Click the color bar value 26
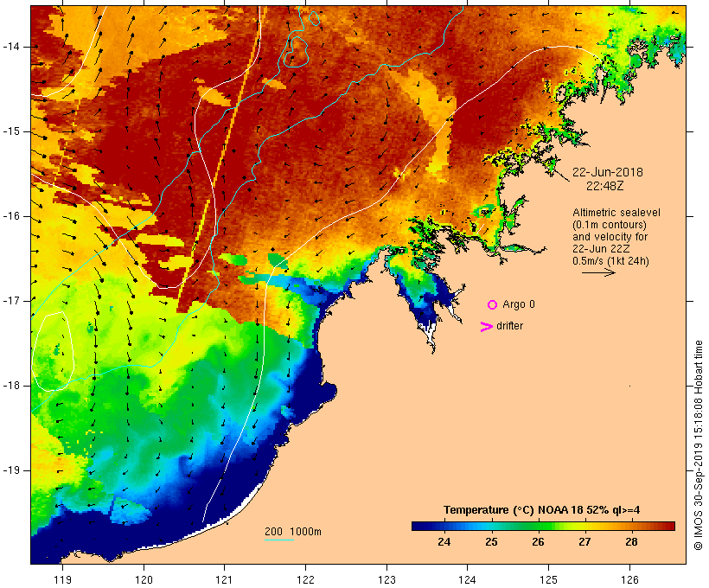Screen dimensions: 709x588 pyautogui.click(x=538, y=541)
